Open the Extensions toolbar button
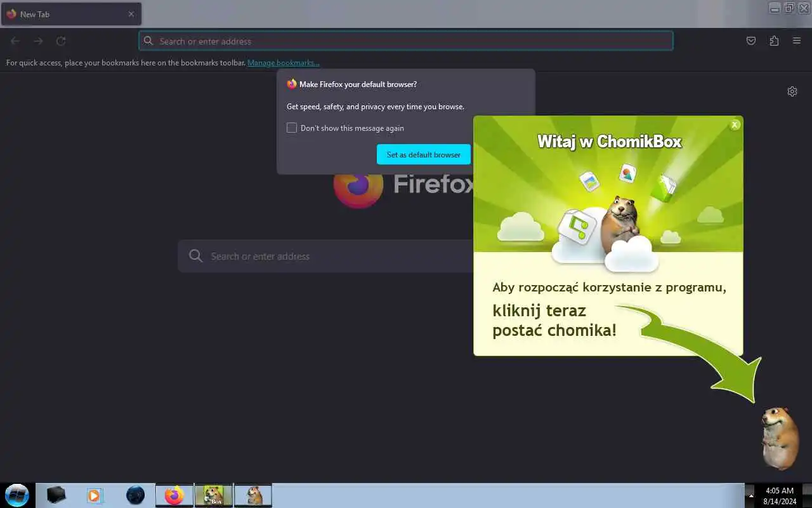 click(x=774, y=41)
